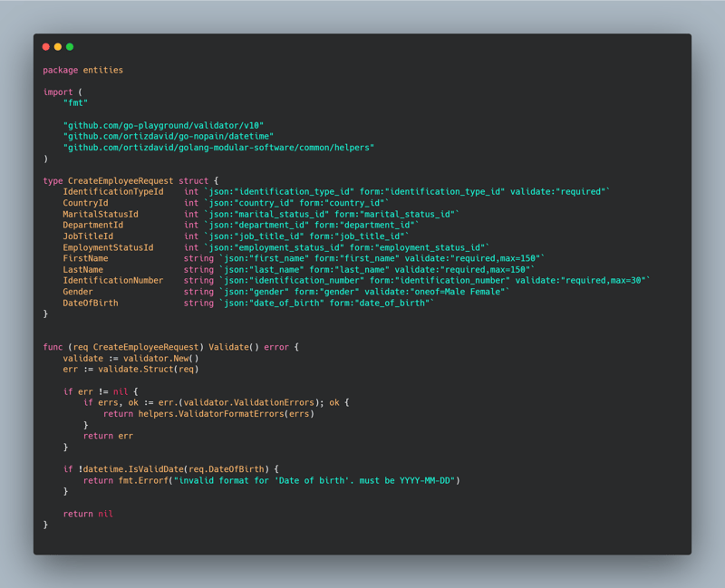Click the 'validate.Struct(req)' call
This screenshot has height=588, width=725.
tap(149, 370)
